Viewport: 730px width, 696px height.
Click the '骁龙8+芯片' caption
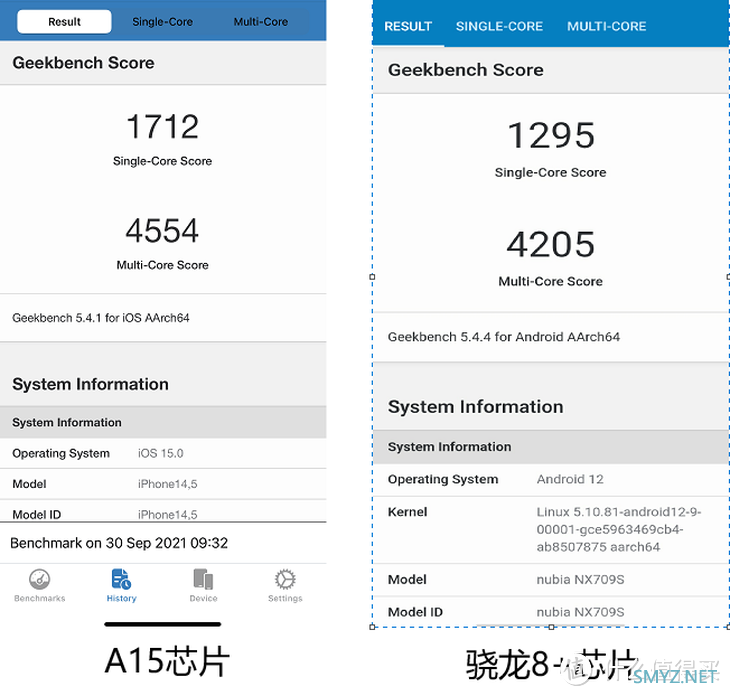pyautogui.click(x=552, y=665)
